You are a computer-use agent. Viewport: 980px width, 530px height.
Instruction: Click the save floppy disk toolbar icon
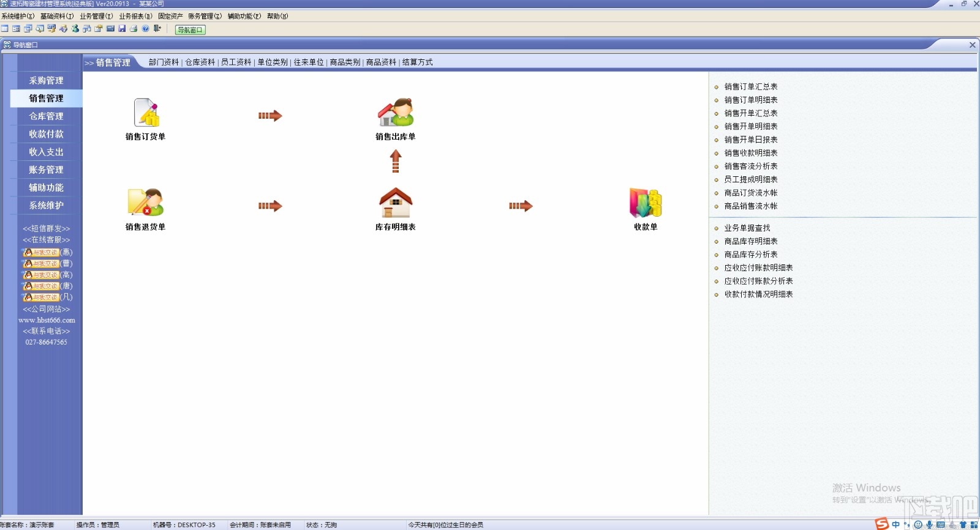[x=122, y=29]
